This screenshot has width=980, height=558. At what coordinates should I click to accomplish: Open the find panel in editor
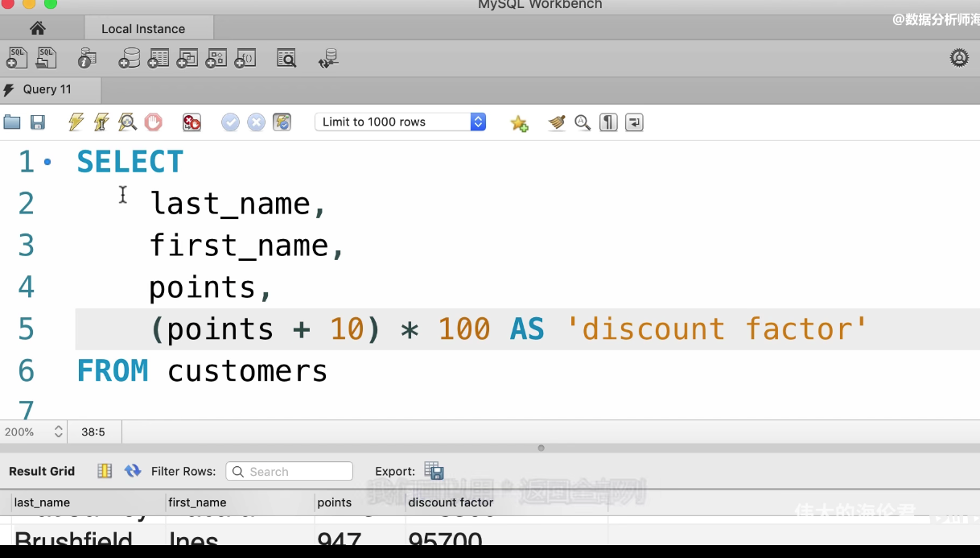pos(583,122)
